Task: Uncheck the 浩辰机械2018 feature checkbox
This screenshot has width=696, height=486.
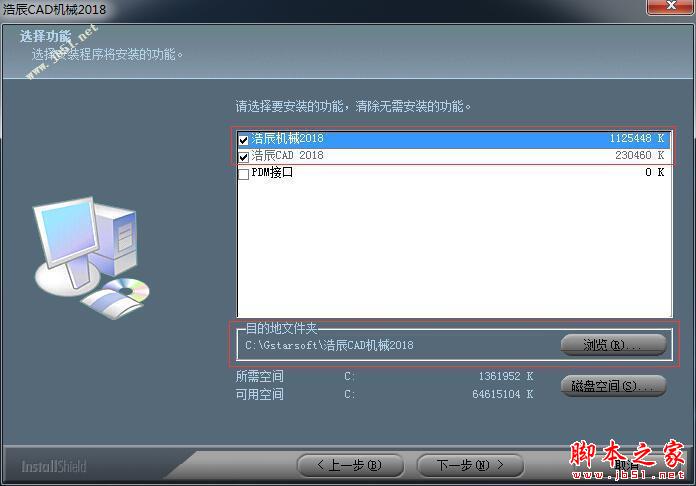Action: point(243,140)
